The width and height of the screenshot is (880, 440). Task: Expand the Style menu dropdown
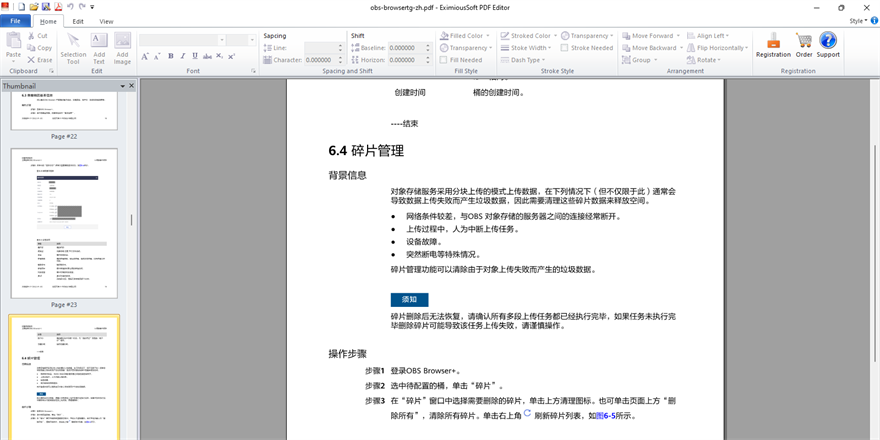(x=858, y=20)
